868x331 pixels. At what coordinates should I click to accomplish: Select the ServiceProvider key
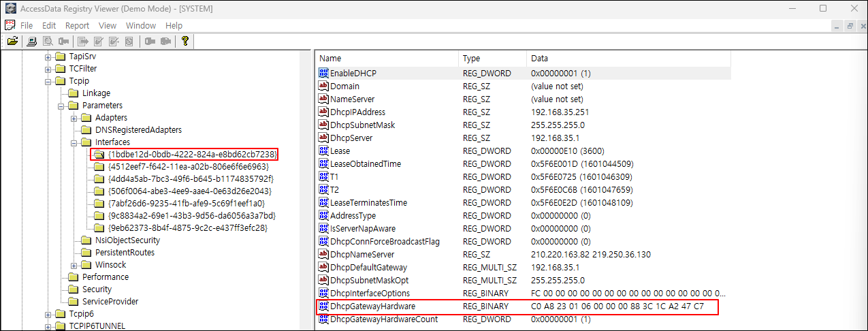coord(110,302)
